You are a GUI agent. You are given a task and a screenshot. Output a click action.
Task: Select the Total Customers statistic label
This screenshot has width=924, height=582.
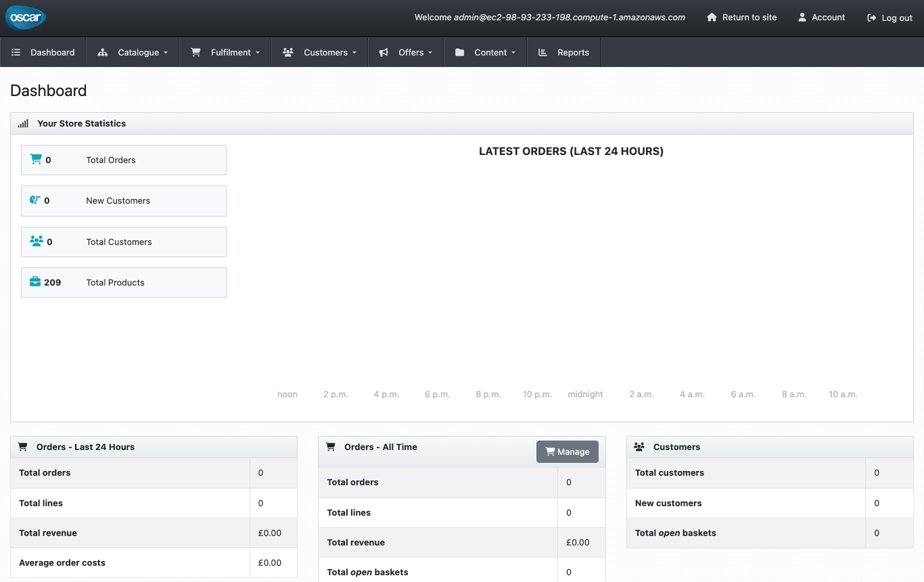click(x=119, y=242)
